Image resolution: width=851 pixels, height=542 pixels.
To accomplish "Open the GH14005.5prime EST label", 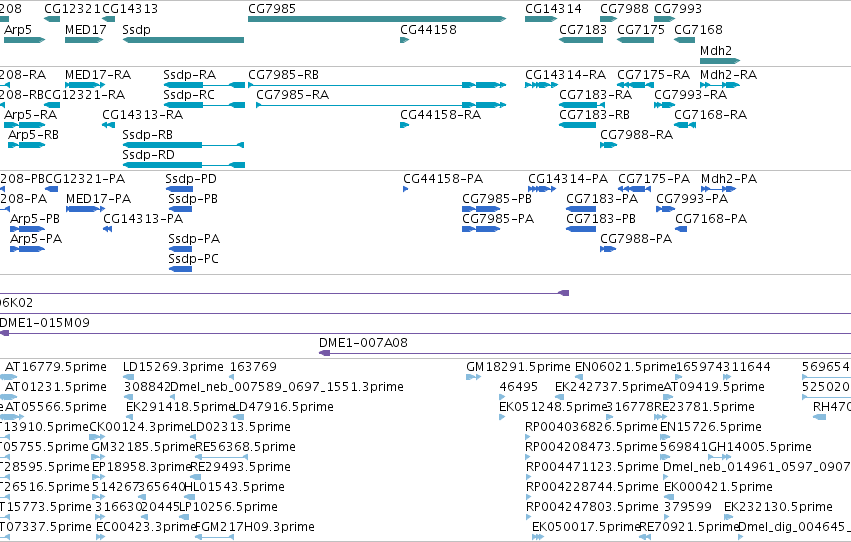I will point(760,447).
